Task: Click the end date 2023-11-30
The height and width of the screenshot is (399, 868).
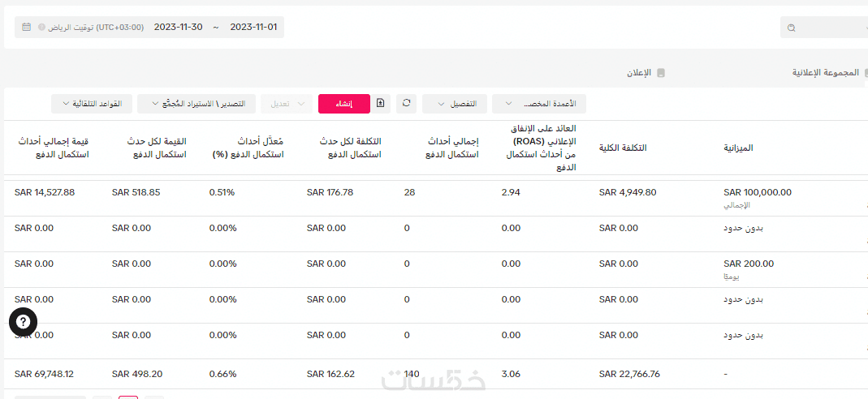Action: coord(178,27)
